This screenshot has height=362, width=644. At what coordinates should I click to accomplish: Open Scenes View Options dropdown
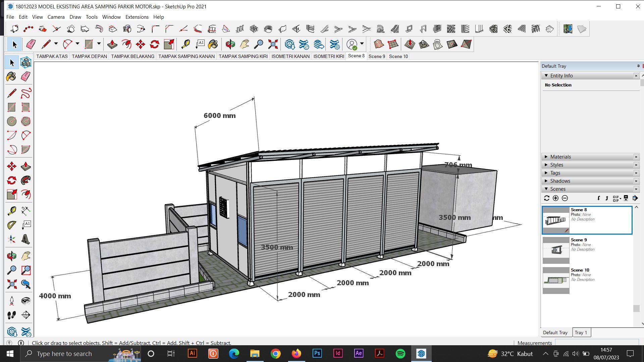click(616, 198)
